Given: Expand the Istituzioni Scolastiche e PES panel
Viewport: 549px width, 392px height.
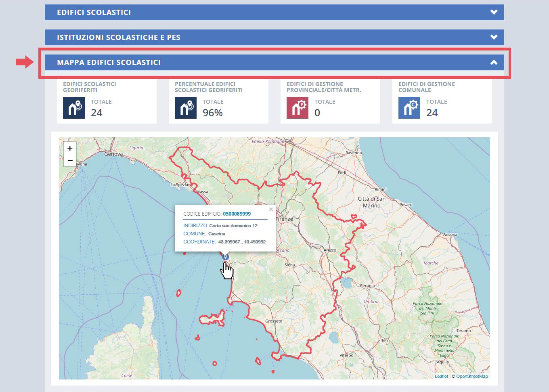Looking at the screenshot, I should coord(493,37).
